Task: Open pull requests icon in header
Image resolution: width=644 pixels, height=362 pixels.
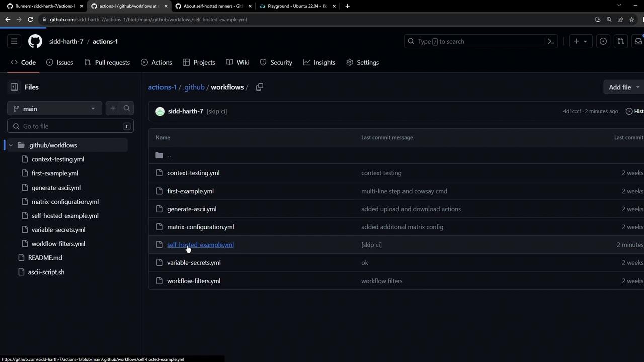Action: click(620, 41)
